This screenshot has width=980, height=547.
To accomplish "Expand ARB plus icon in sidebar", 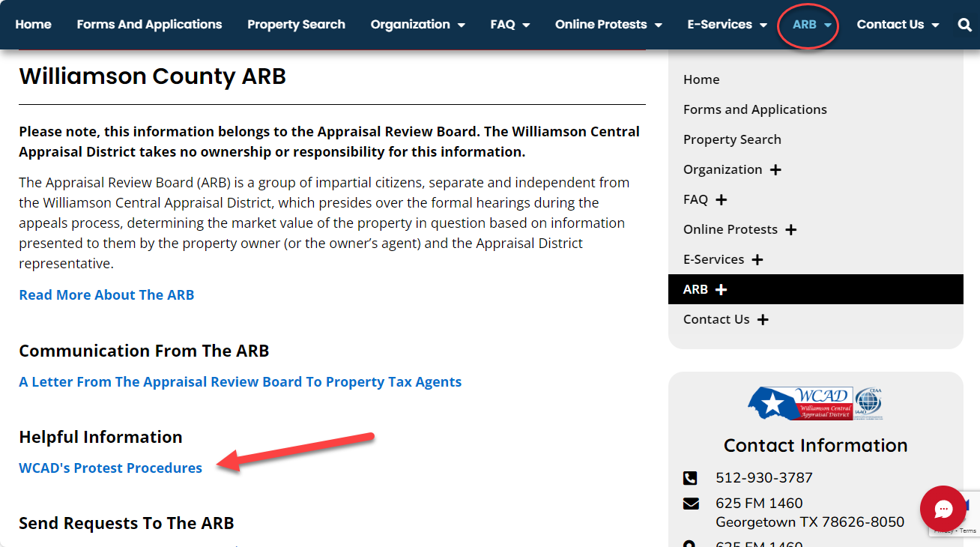I will click(721, 290).
